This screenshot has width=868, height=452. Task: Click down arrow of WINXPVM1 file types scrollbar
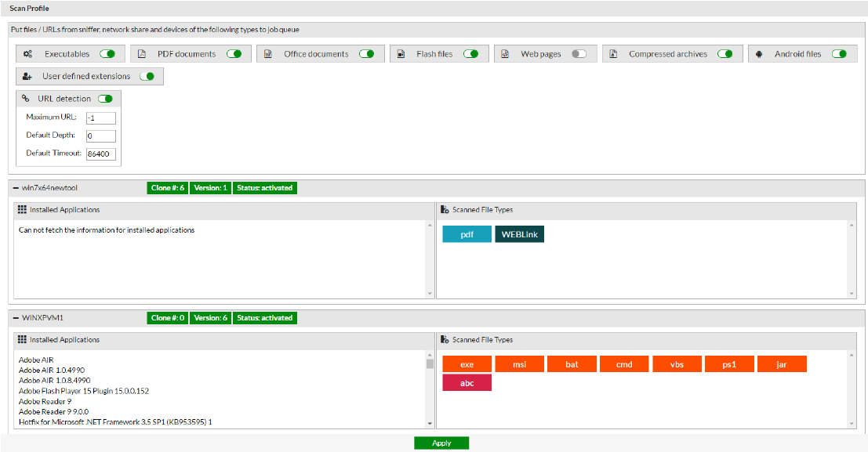click(x=852, y=424)
